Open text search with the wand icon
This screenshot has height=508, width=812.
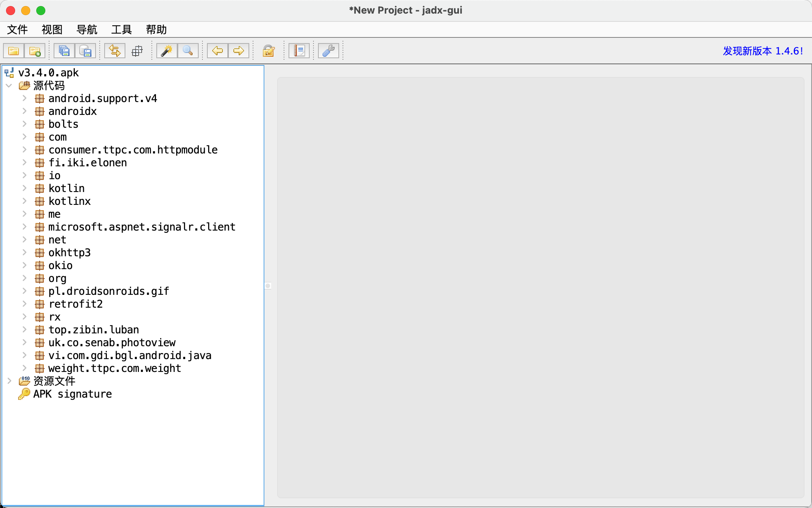[167, 51]
